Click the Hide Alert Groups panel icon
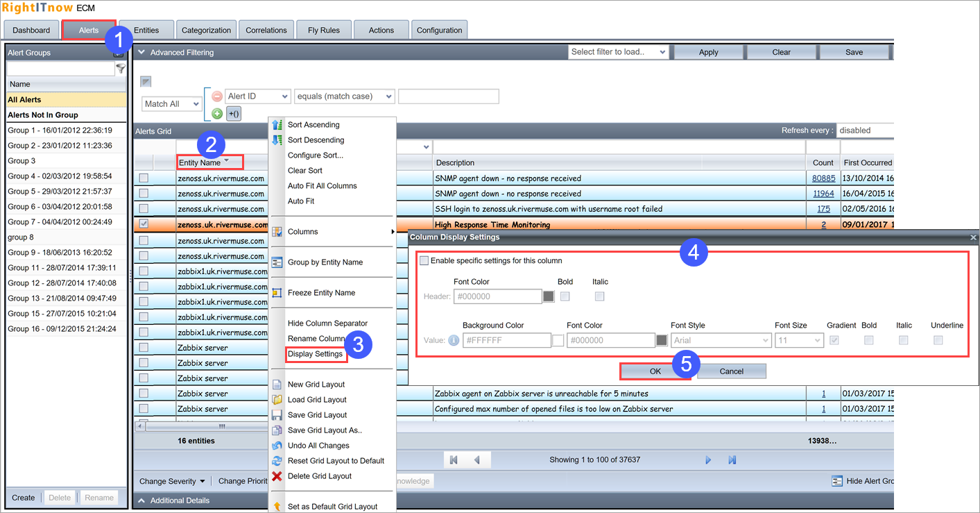The height and width of the screenshot is (513, 980). click(837, 481)
